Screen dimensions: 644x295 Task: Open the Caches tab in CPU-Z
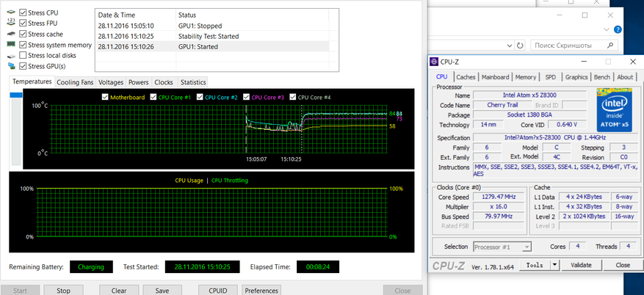466,77
